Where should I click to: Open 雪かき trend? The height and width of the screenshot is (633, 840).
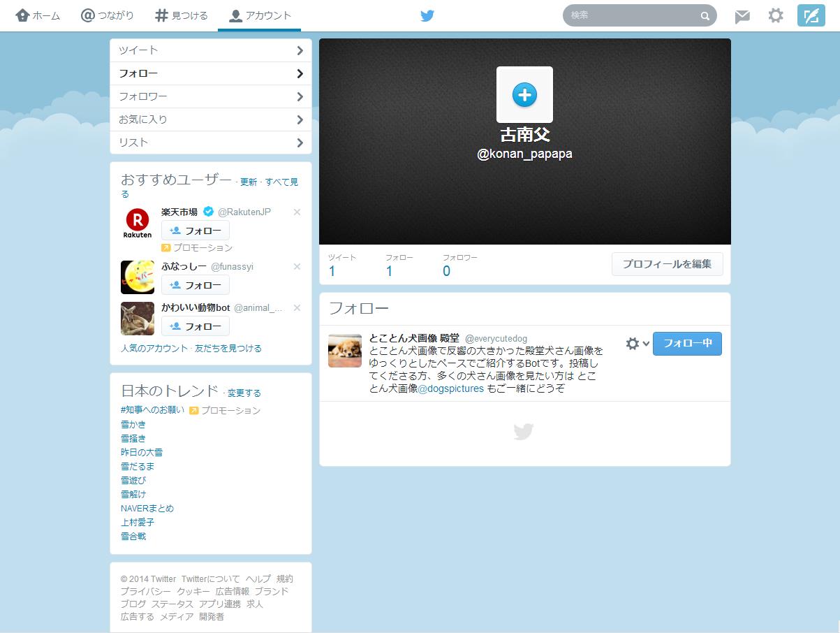click(x=133, y=425)
